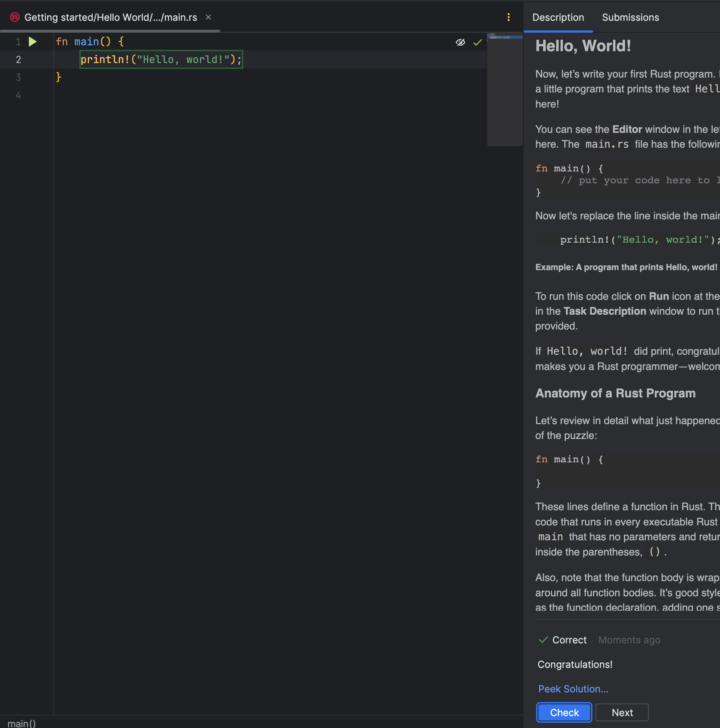Run main function via gutter play icon
Image resolution: width=720 pixels, height=728 pixels.
pyautogui.click(x=33, y=42)
